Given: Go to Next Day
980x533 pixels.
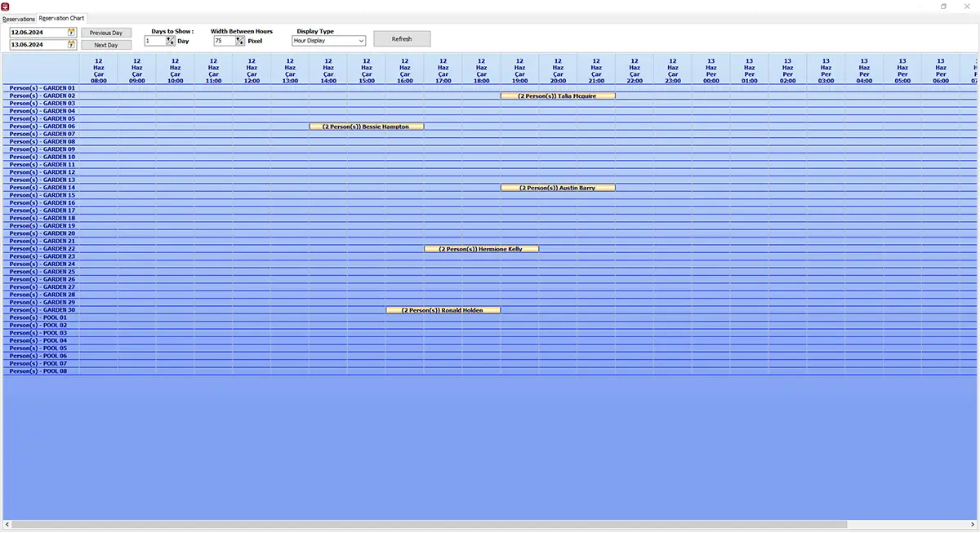Looking at the screenshot, I should [x=106, y=45].
